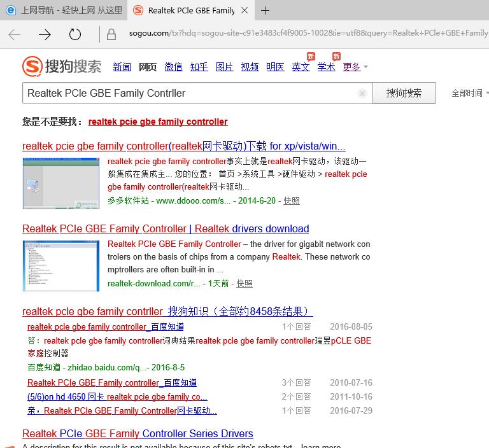Image resolution: width=489 pixels, height=448 pixels.
Task: Click the Realtek drivers download result thumbnail
Action: [61, 266]
